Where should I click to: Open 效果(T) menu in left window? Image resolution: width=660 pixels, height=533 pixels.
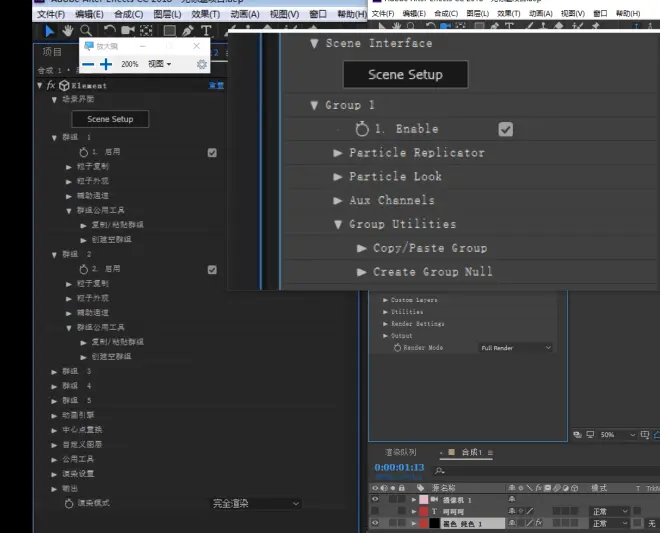[206, 14]
